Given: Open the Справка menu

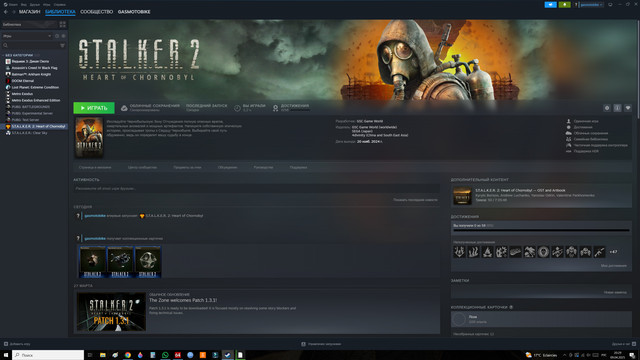Looking at the screenshot, I should (60, 4).
